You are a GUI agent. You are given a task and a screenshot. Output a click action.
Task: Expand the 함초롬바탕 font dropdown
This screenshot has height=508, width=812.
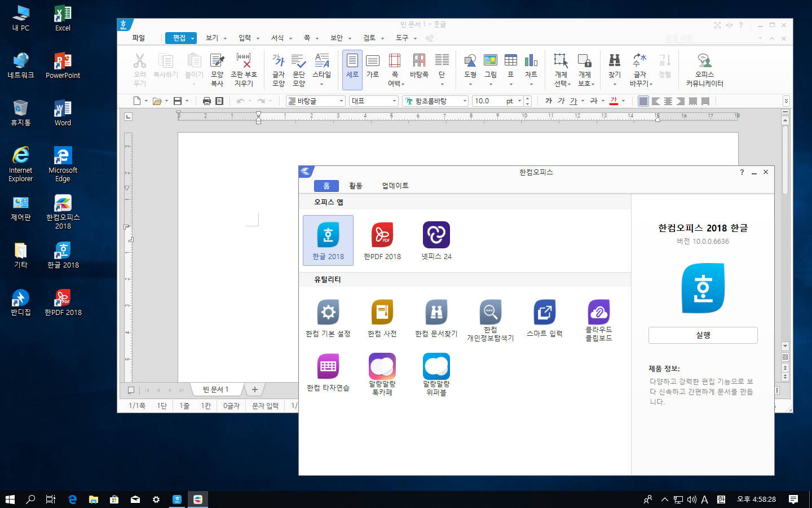(x=465, y=101)
